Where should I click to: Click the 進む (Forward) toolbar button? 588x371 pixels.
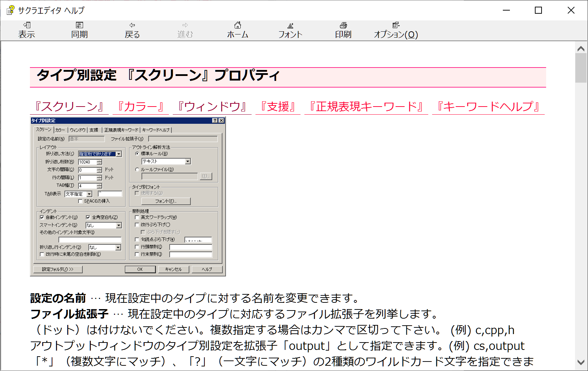tap(185, 30)
